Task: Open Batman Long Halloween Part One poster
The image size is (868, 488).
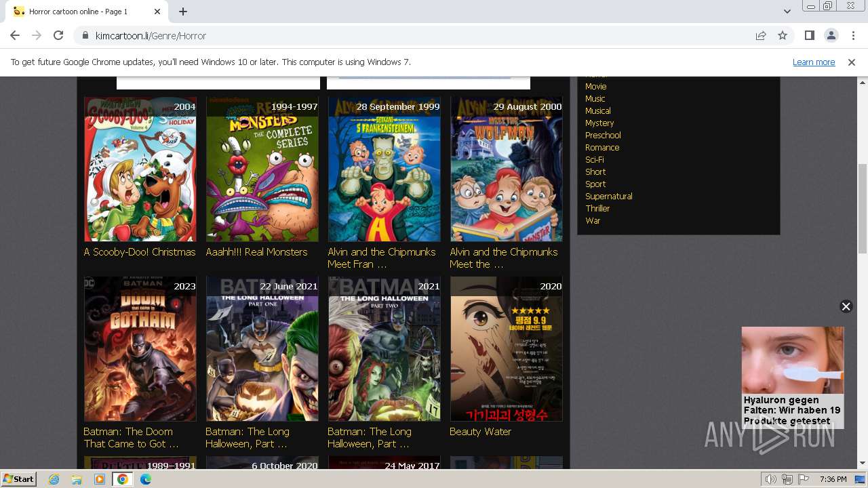Action: tap(262, 348)
